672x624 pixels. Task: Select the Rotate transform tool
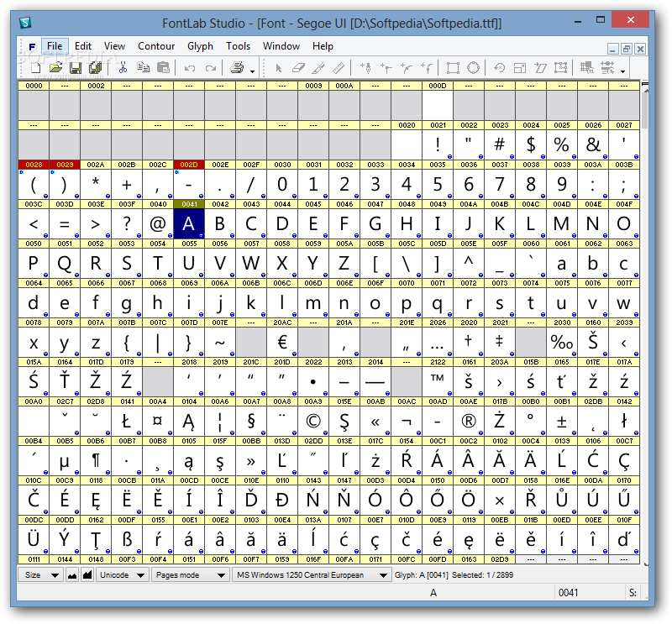[500, 68]
